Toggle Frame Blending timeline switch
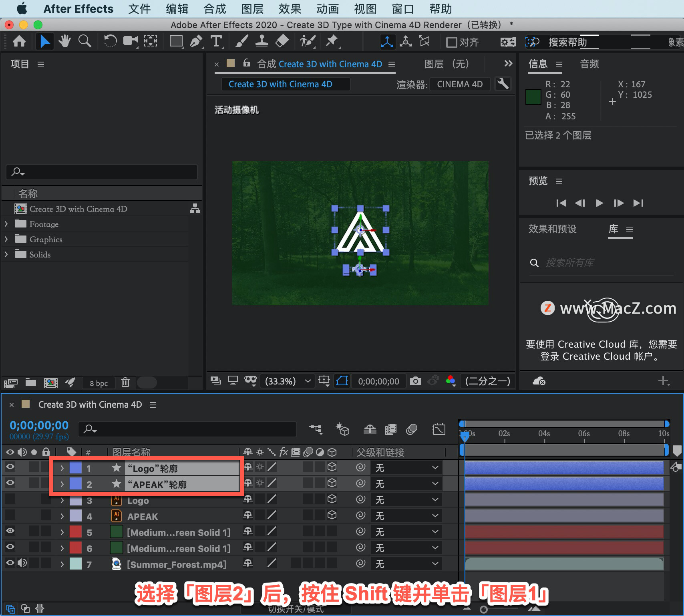Viewport: 684px width, 616px height. pos(390,429)
